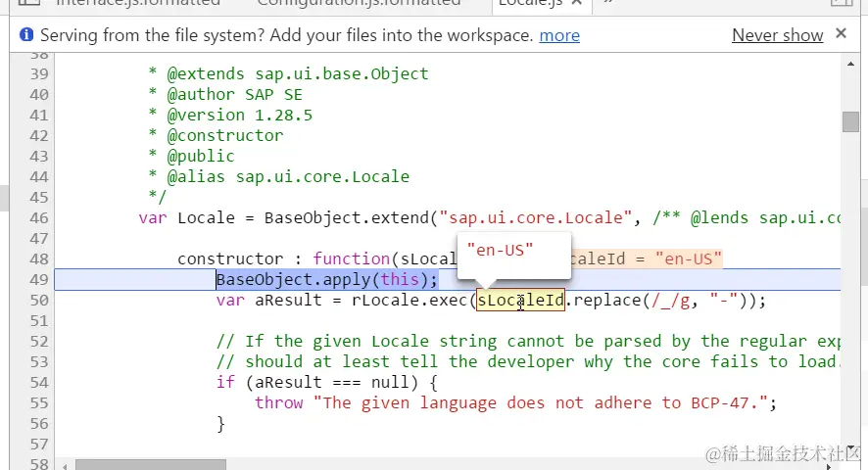
Task: Toggle the navigator sidebar icon at top left
Action: click(28, 3)
